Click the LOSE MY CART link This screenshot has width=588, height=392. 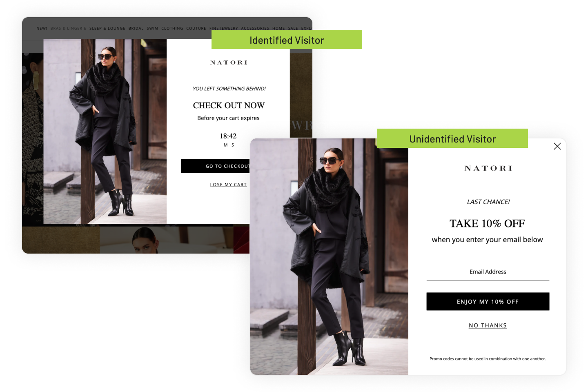point(228,185)
